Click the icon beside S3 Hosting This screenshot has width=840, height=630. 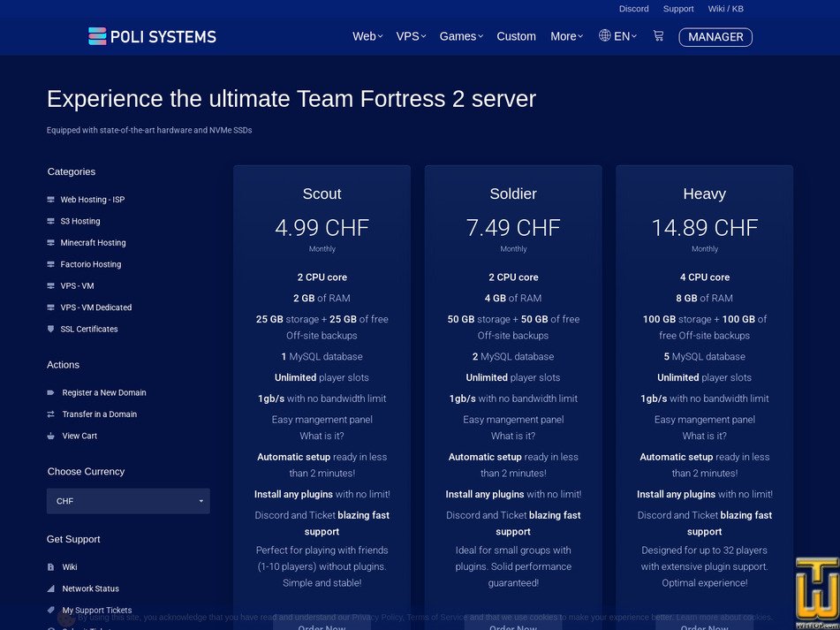click(51, 221)
